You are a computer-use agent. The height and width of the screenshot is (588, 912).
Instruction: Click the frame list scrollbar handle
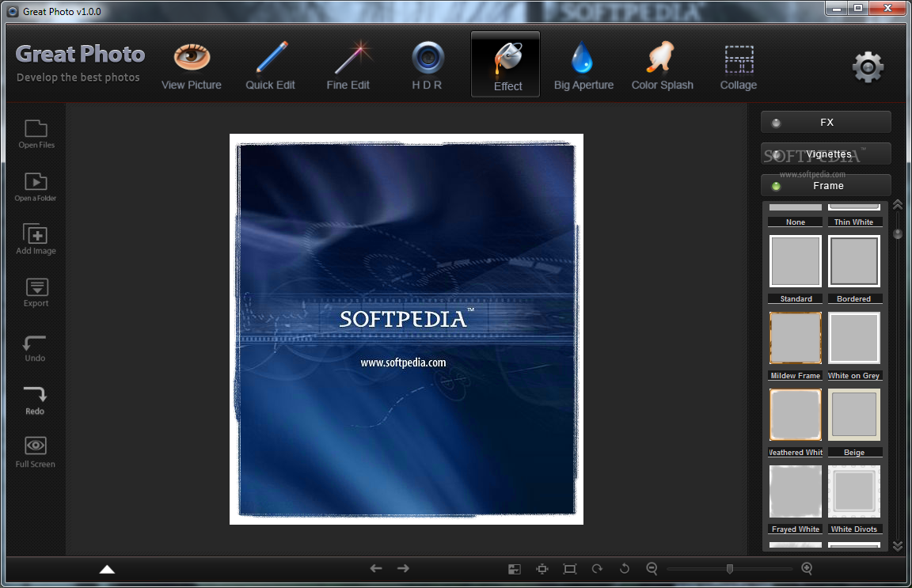898,233
